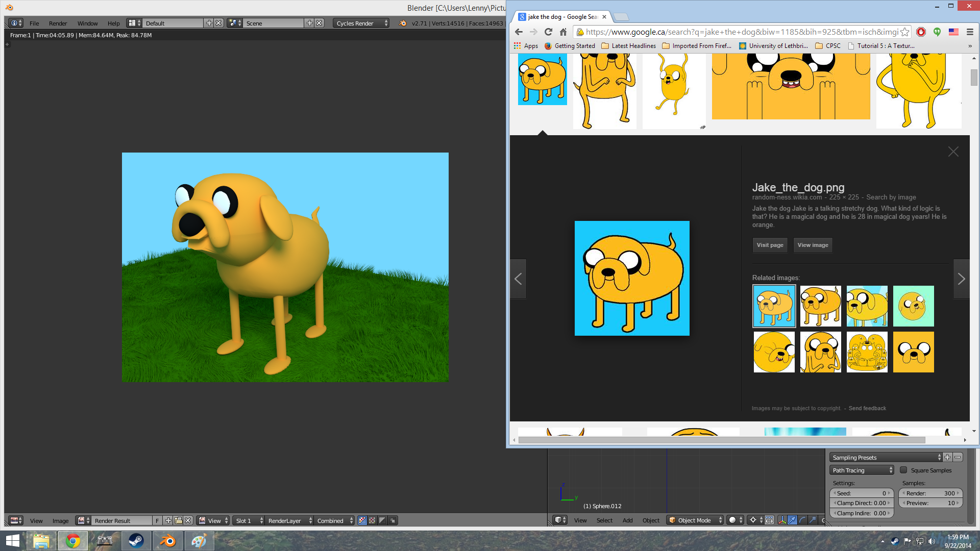Reload the Chrome page

pyautogui.click(x=548, y=32)
